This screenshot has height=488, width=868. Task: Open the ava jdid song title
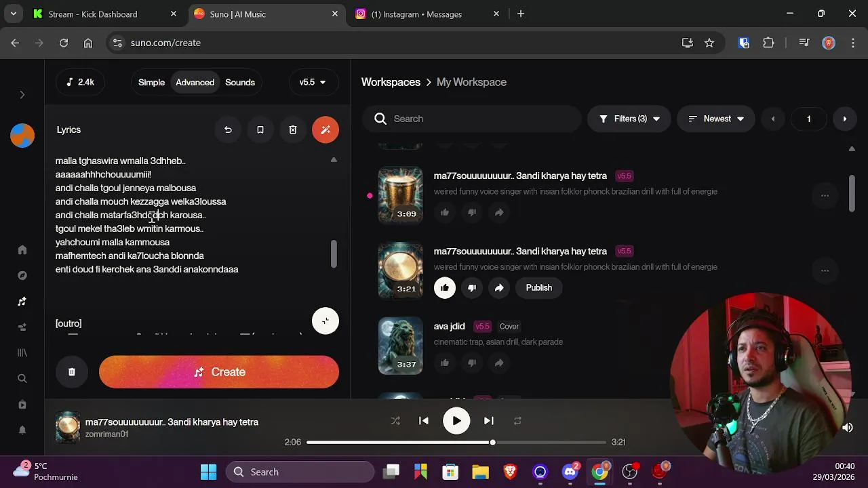click(x=450, y=327)
